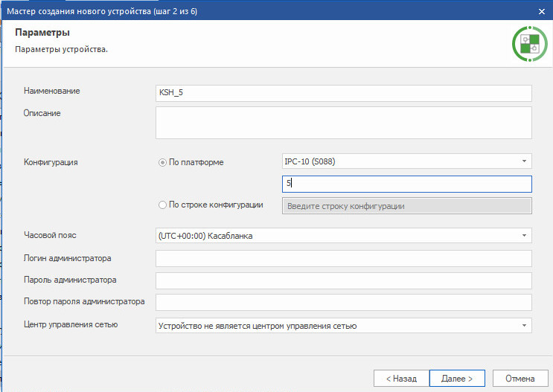The image size is (553, 392).
Task: Open the IPC-10 (S088) platform dropdown
Action: 406,161
